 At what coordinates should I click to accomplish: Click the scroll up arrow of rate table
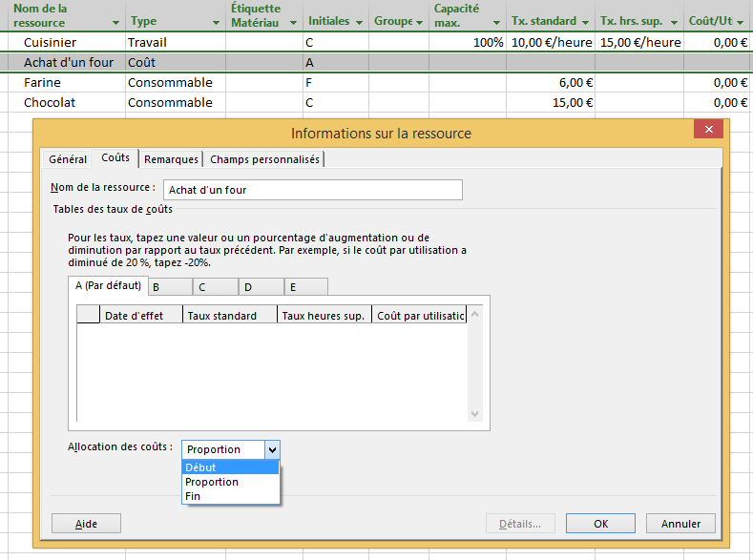[x=474, y=314]
